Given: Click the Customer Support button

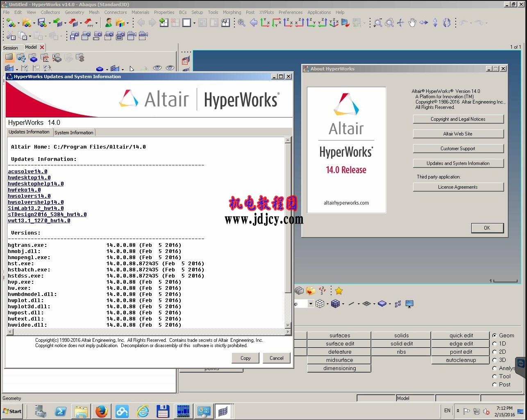Looking at the screenshot, I should click(x=458, y=149).
